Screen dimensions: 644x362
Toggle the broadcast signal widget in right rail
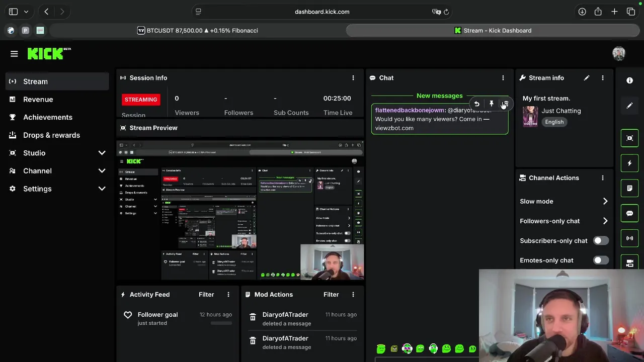coord(629,238)
